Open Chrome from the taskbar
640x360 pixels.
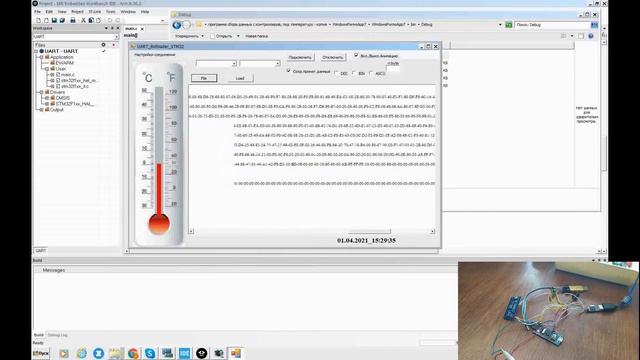(133, 353)
